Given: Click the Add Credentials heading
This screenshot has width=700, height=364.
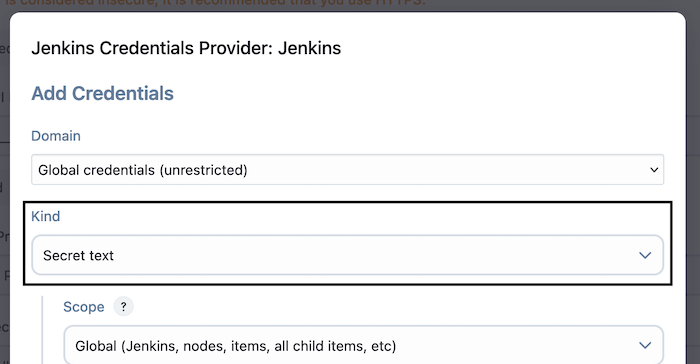Looking at the screenshot, I should tap(102, 93).
